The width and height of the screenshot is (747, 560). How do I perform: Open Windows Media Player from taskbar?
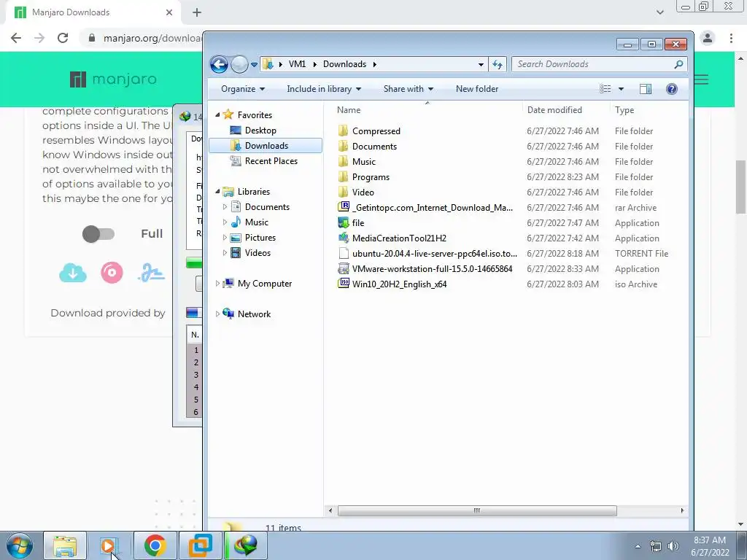click(109, 545)
